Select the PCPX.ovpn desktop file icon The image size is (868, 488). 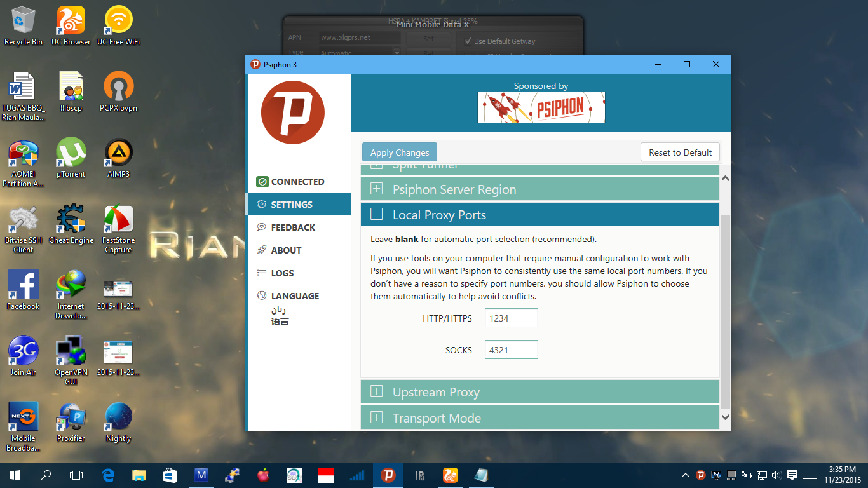click(119, 92)
